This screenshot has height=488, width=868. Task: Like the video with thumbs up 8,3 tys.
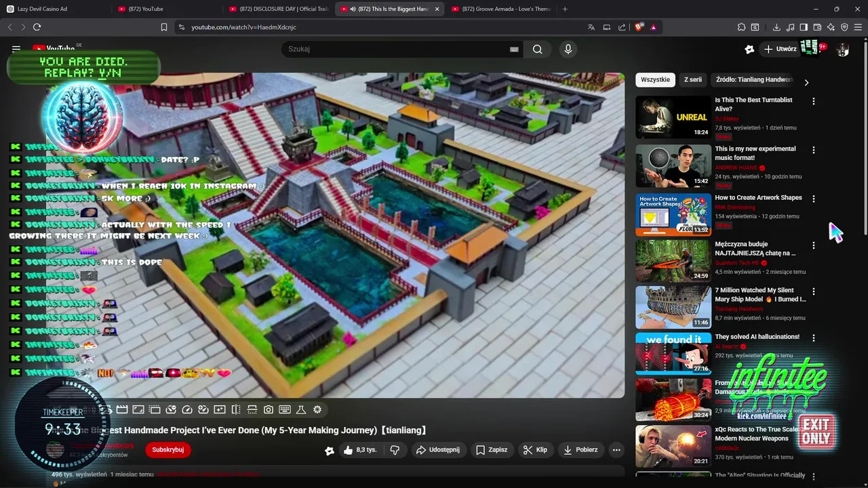pyautogui.click(x=359, y=449)
